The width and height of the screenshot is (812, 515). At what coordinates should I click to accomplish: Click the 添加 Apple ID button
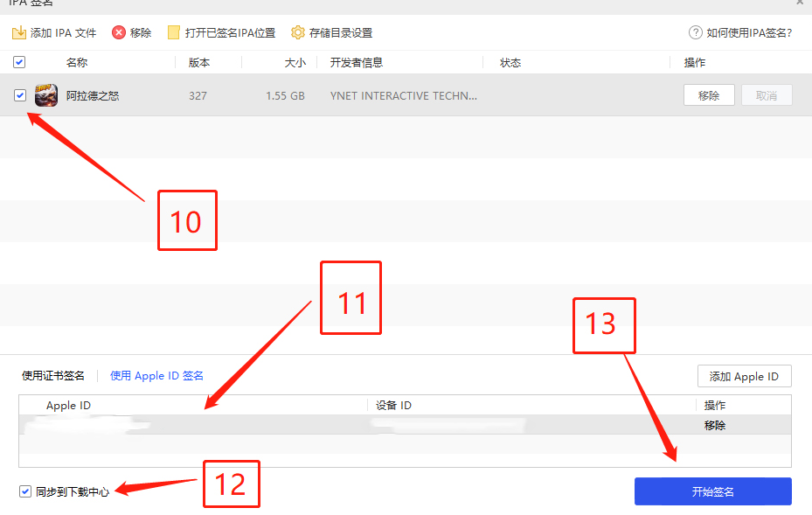tap(744, 376)
